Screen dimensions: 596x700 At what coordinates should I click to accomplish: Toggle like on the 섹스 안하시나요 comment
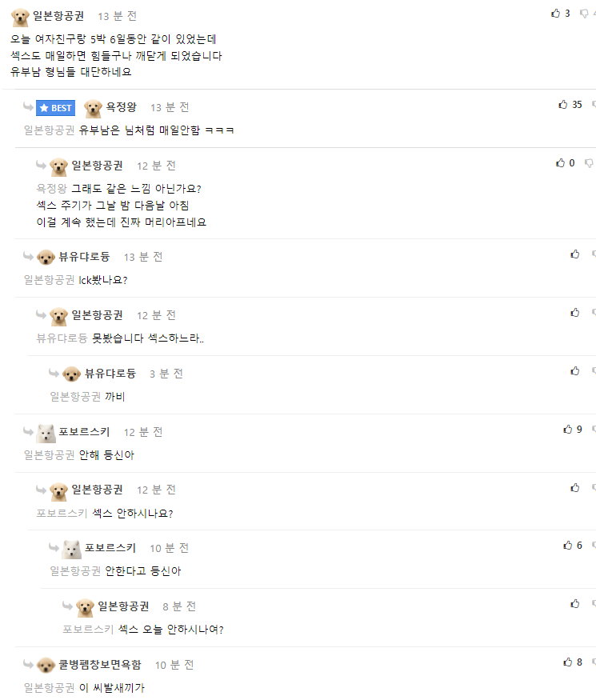coord(574,489)
